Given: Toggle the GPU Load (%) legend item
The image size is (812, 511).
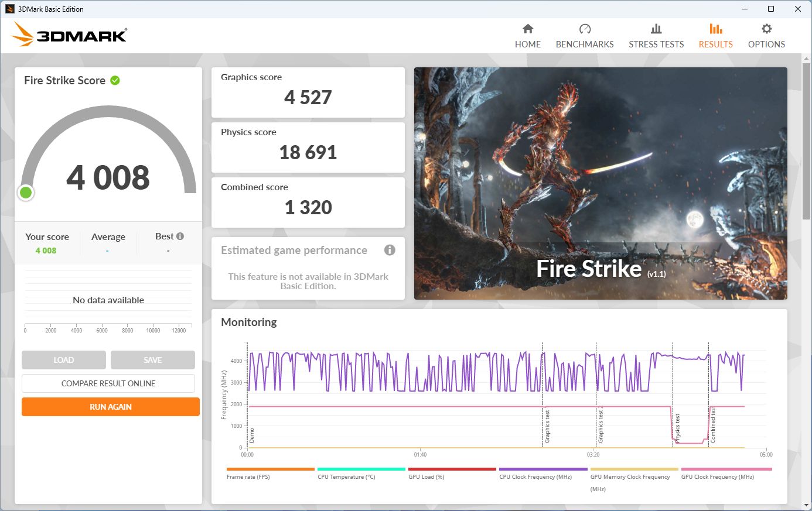Looking at the screenshot, I should pyautogui.click(x=452, y=474).
